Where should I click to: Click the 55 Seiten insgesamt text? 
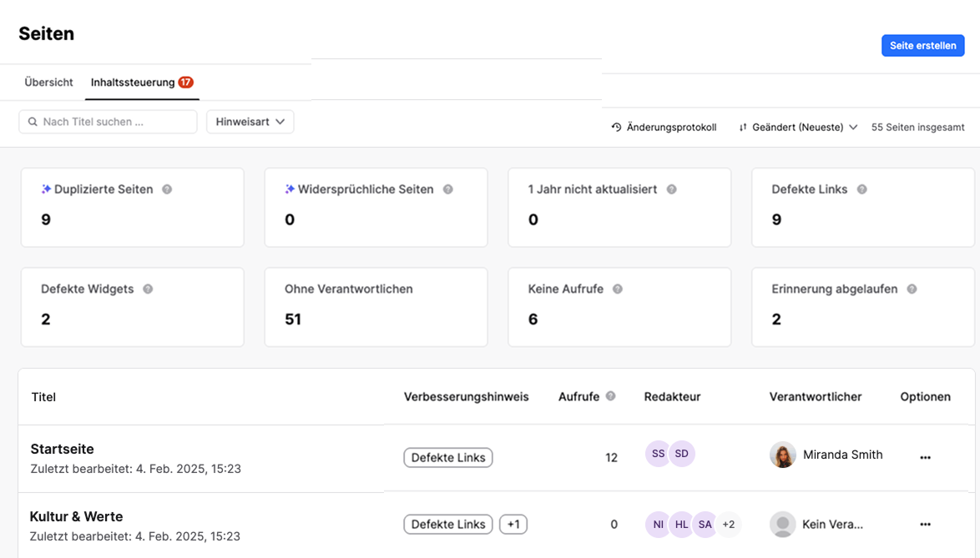coord(918,128)
